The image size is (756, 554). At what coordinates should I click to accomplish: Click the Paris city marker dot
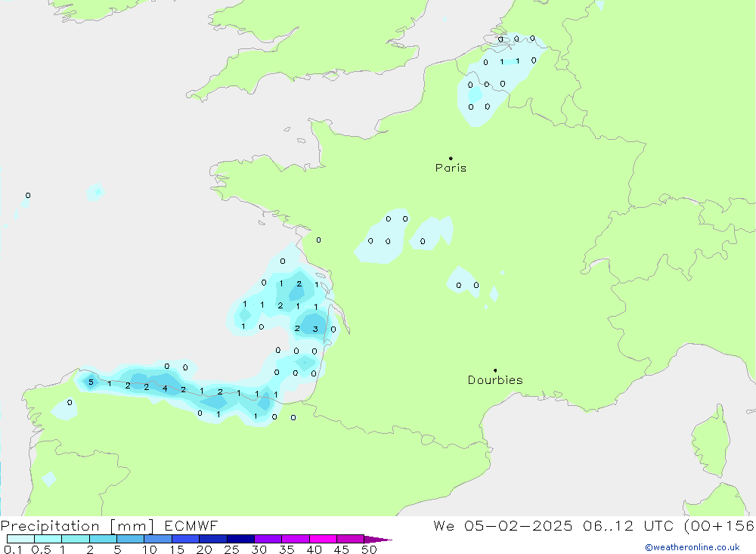point(451,159)
